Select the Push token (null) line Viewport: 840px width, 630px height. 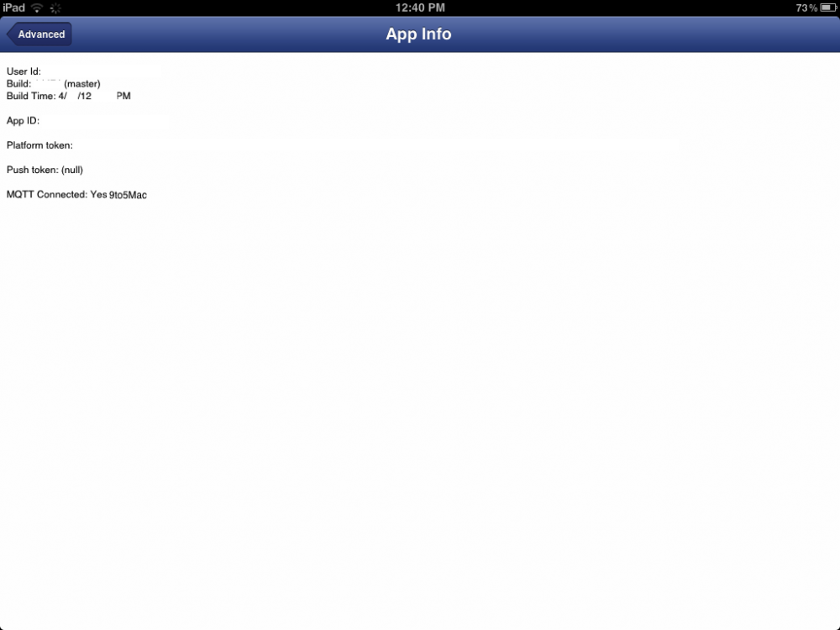click(x=45, y=170)
